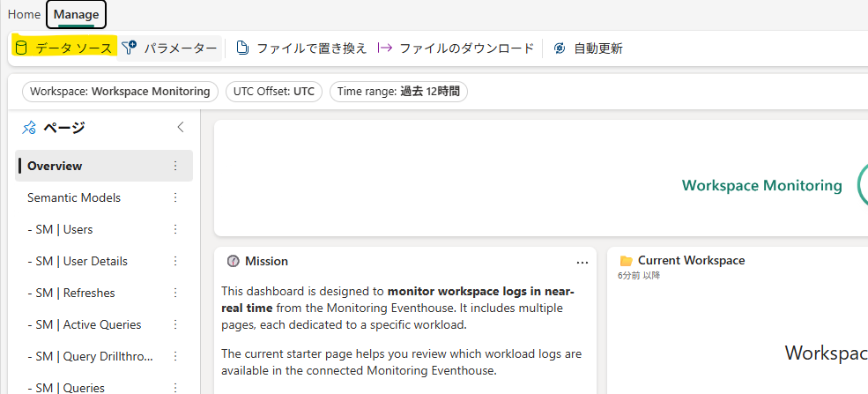Open more options for SM | Users
868x394 pixels.
pyautogui.click(x=175, y=229)
